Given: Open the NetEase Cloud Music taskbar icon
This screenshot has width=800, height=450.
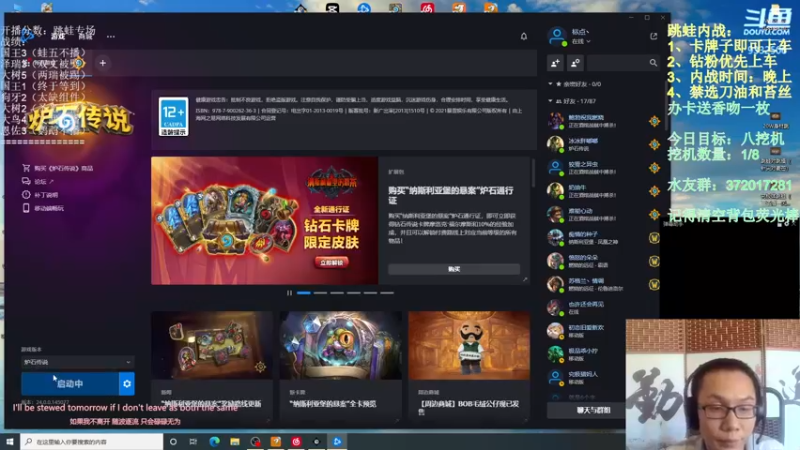Looking at the screenshot, I should [296, 441].
